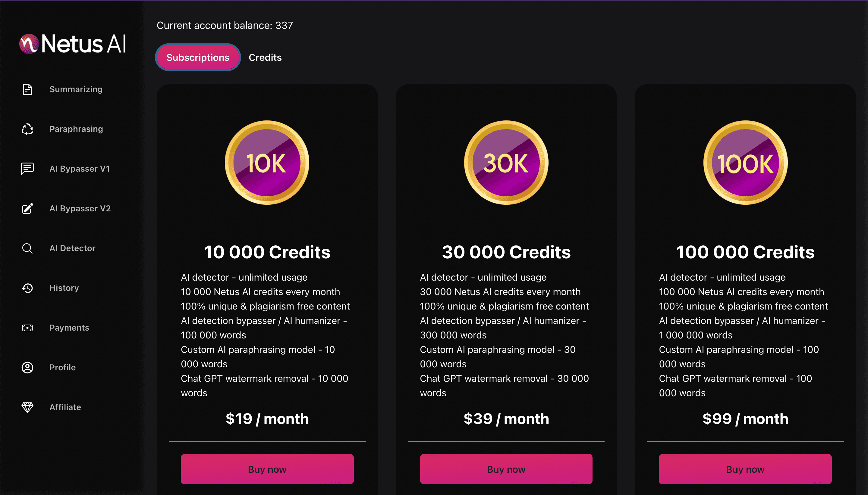Click the Netus AI logo

coord(72,44)
